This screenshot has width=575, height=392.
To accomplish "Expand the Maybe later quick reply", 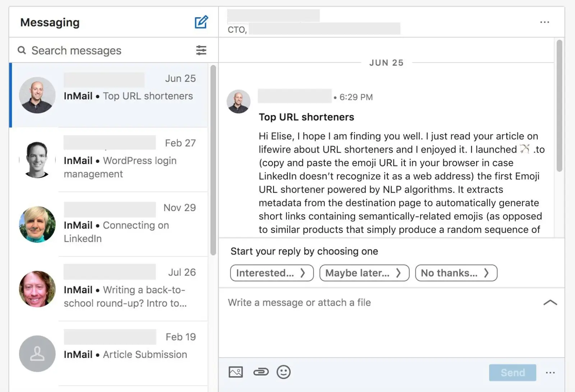I will (x=364, y=273).
